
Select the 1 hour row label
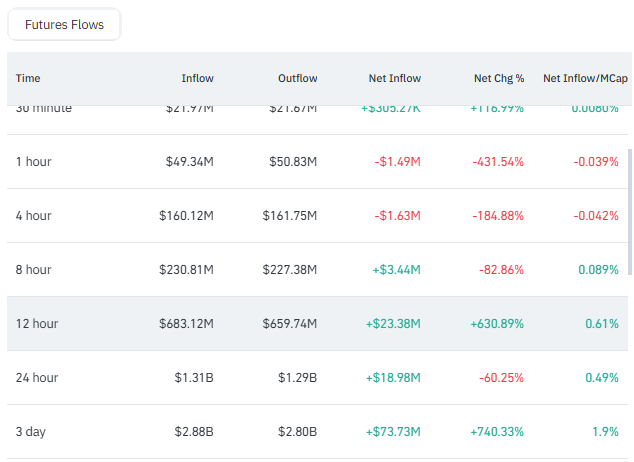click(x=33, y=162)
